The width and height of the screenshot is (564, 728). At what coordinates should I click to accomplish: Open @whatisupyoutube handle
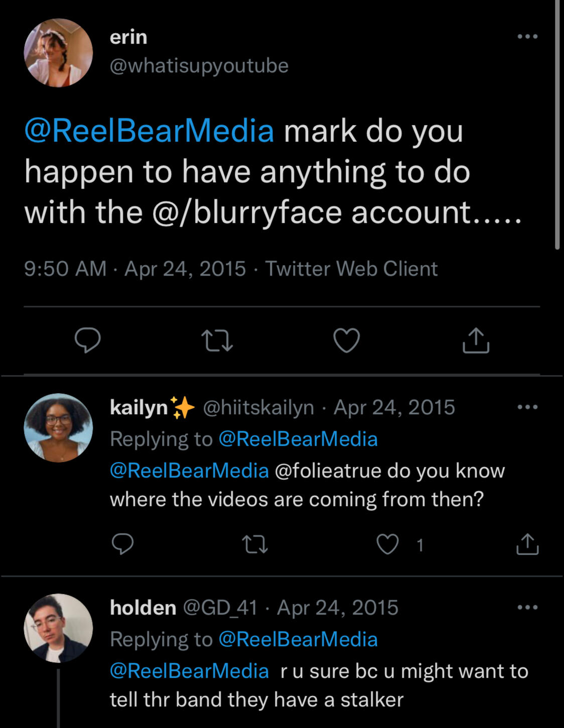(x=199, y=66)
